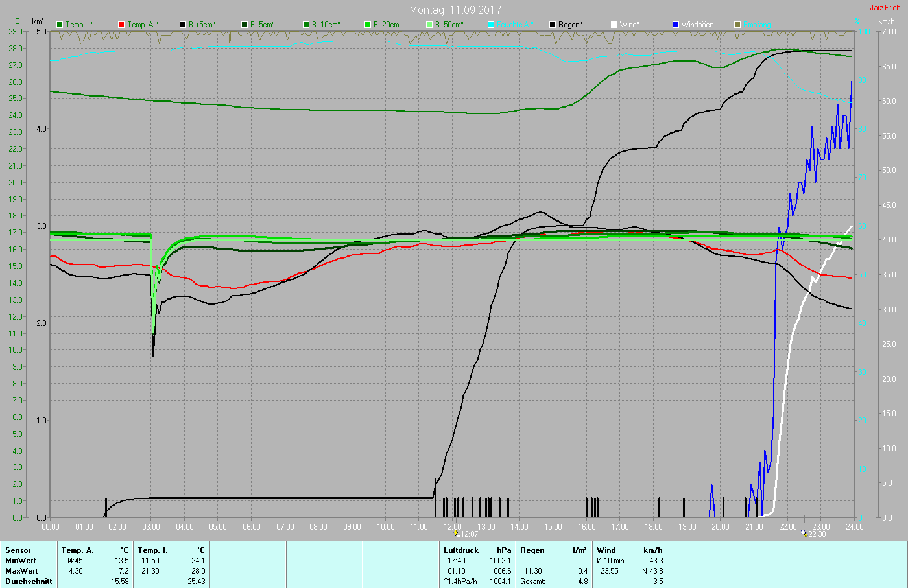Click the B +5cm legend label
This screenshot has height=588, width=908.
[202, 25]
